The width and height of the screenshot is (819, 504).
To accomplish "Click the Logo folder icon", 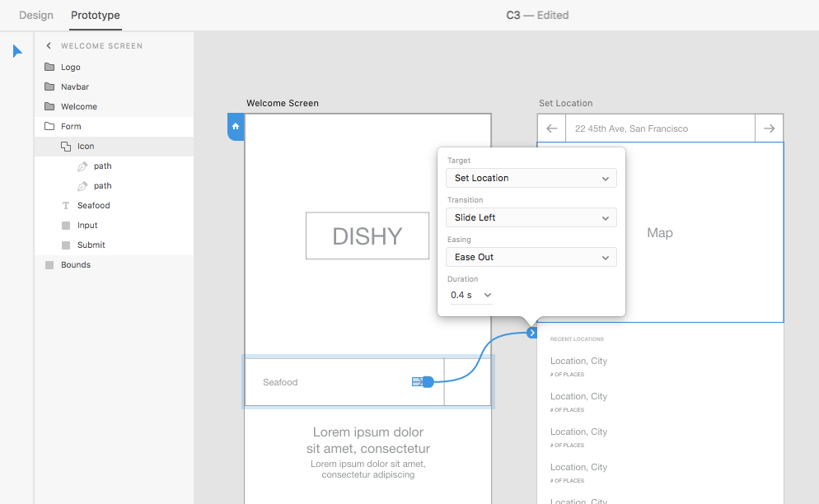I will click(x=49, y=68).
